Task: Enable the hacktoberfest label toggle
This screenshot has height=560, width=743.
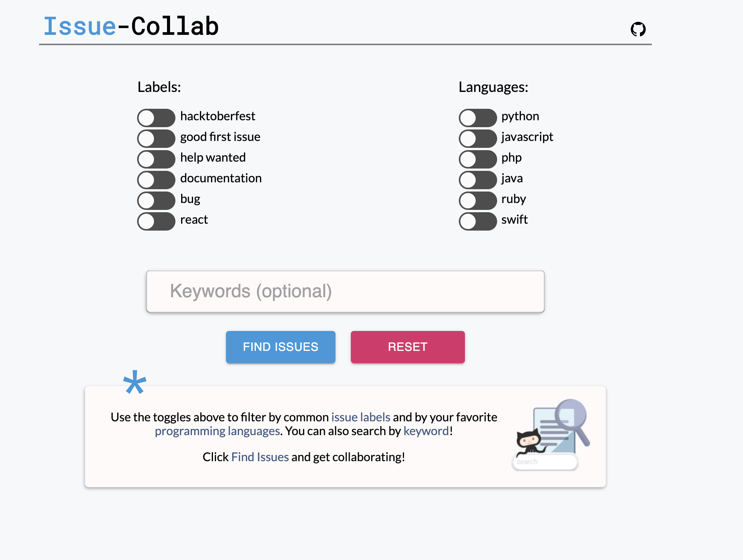Action: pyautogui.click(x=155, y=118)
